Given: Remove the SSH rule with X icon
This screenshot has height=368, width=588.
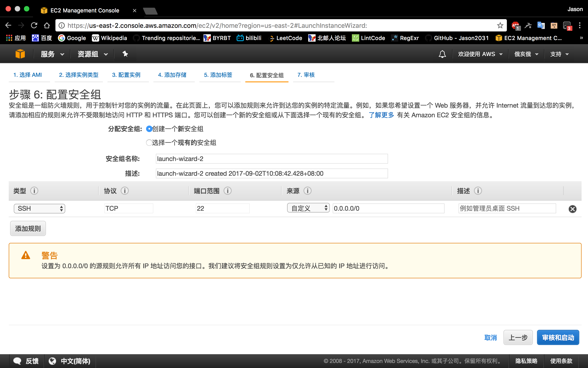Looking at the screenshot, I should [x=572, y=209].
